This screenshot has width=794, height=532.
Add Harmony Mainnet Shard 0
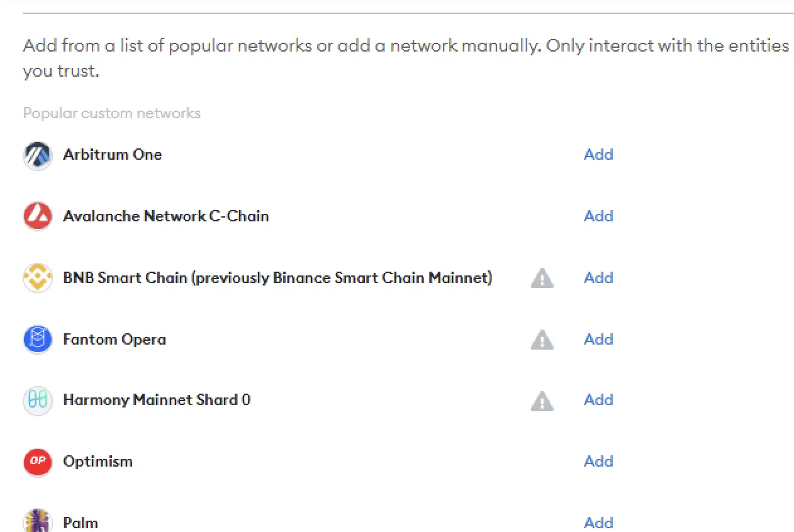pyautogui.click(x=598, y=400)
